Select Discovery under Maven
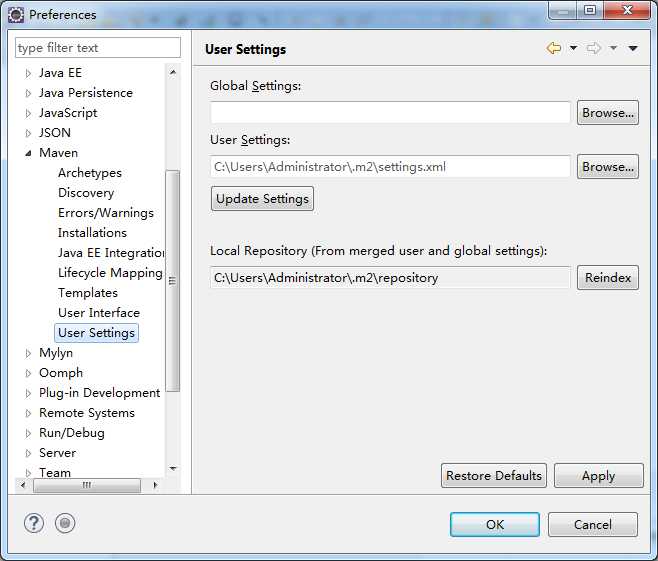Image resolution: width=658 pixels, height=561 pixels. click(86, 193)
